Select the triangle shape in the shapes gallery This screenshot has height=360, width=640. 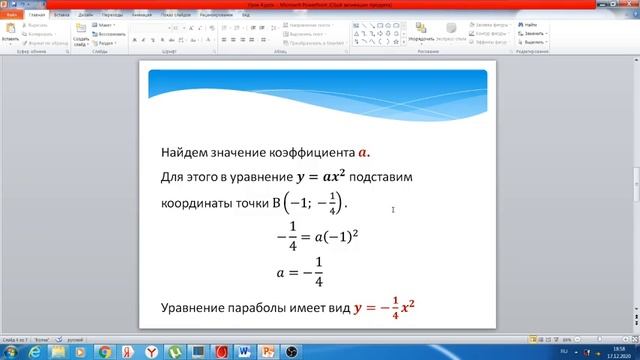(356, 33)
